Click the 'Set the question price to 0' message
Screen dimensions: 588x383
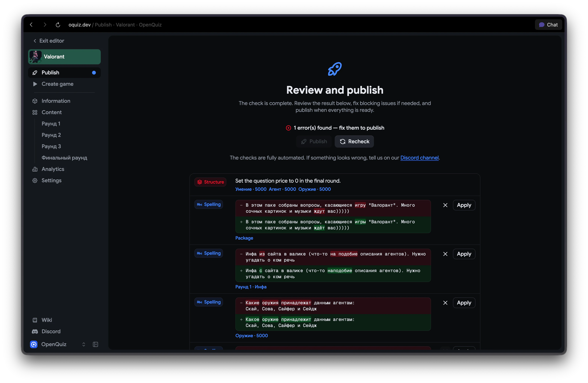tap(288, 181)
